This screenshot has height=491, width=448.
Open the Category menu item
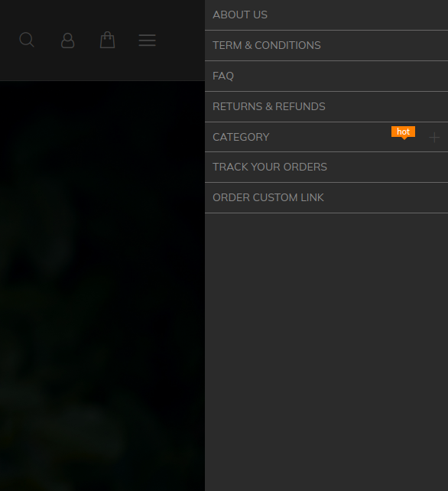pos(326,137)
